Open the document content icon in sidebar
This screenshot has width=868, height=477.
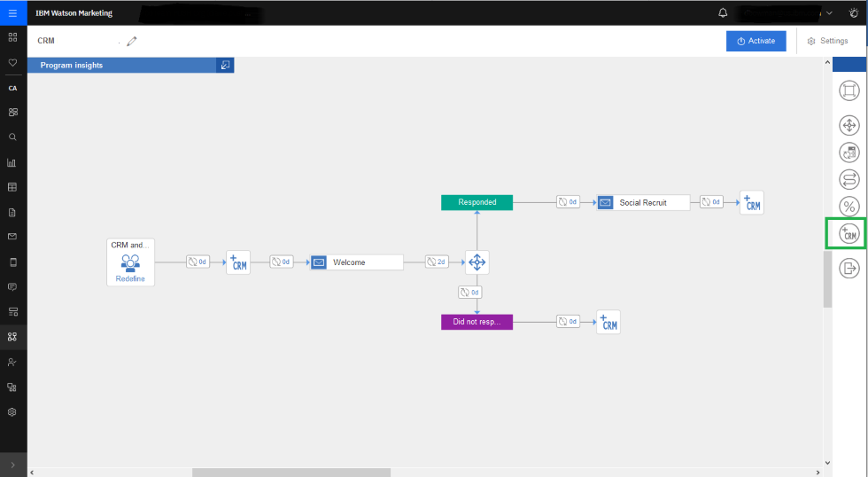pyautogui.click(x=12, y=213)
